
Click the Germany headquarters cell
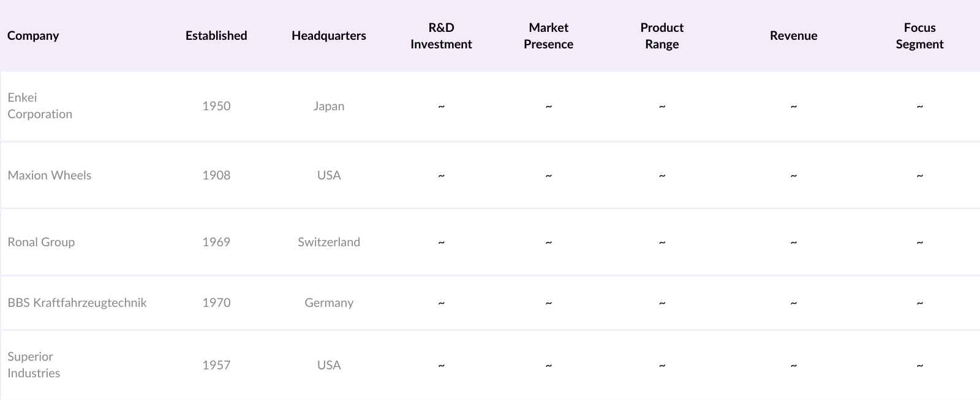[x=329, y=303]
